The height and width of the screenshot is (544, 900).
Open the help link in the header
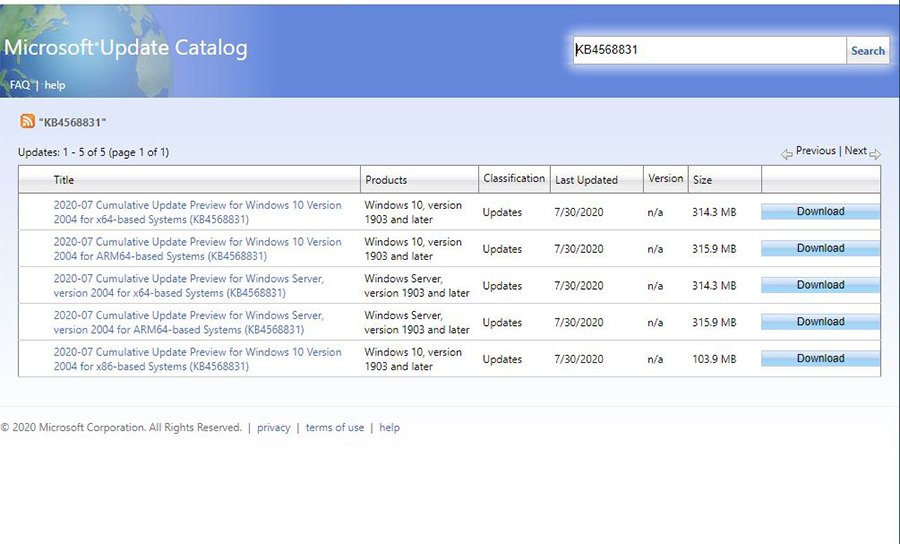[x=54, y=86]
